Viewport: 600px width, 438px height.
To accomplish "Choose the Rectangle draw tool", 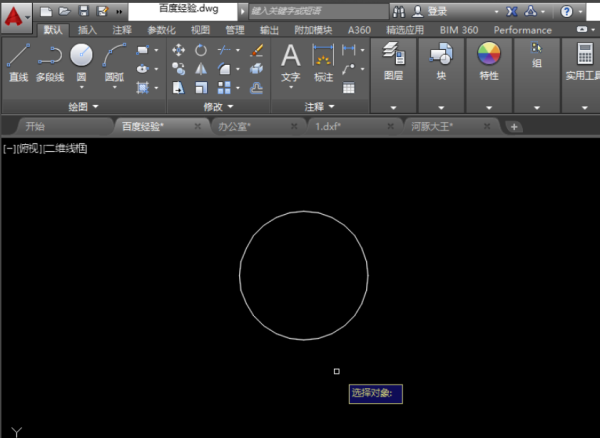I will click(x=142, y=50).
